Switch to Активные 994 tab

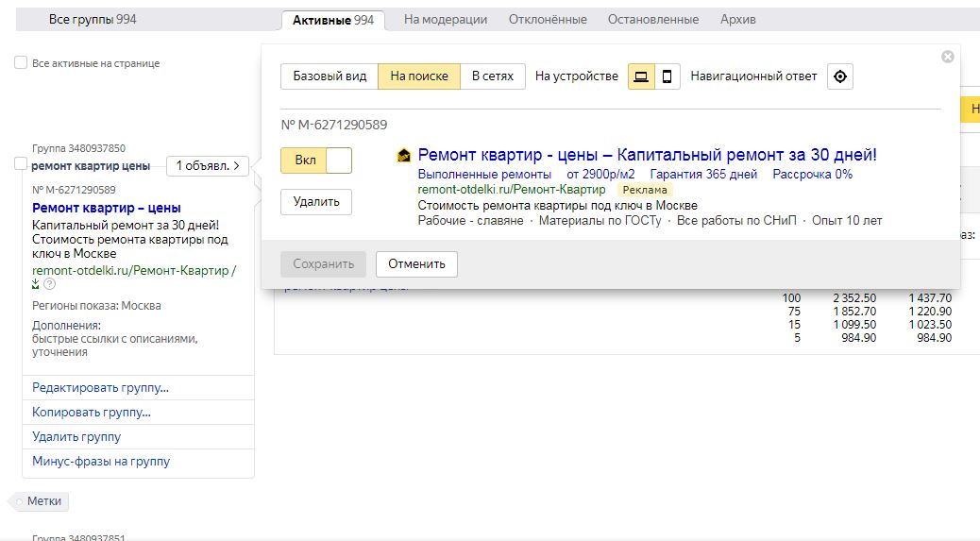coord(333,20)
